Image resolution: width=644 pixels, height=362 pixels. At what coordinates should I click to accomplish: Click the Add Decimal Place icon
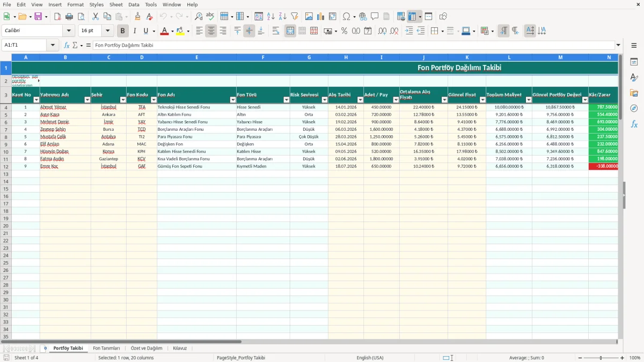383,31
